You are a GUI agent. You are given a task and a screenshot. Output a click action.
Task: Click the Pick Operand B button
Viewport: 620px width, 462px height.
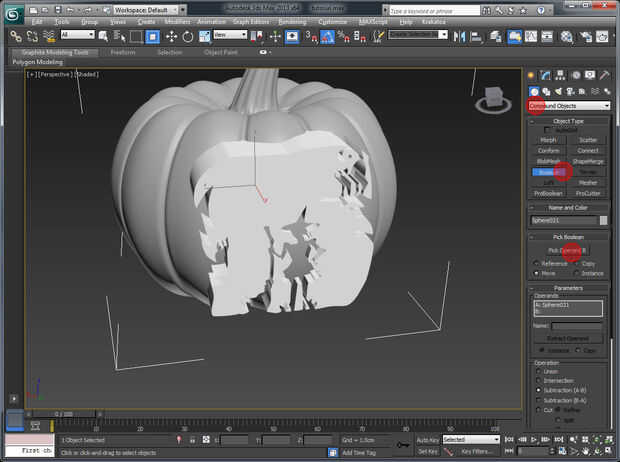point(567,250)
